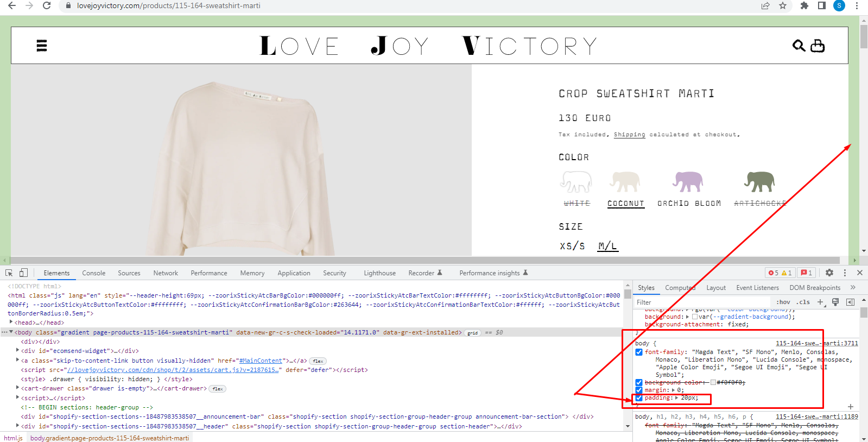Viewport: 868px width, 442px height.
Task: Expand the skip-to-content-link anchor node
Action: pos(18,361)
